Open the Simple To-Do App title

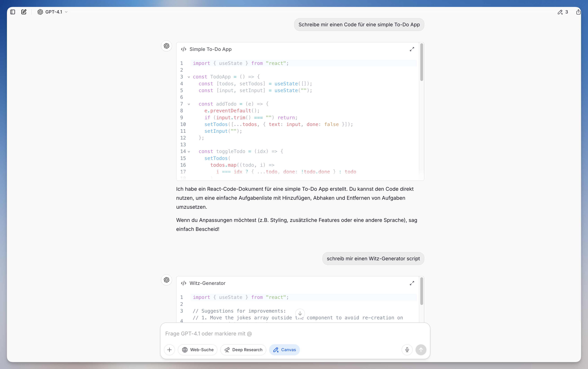coord(210,49)
